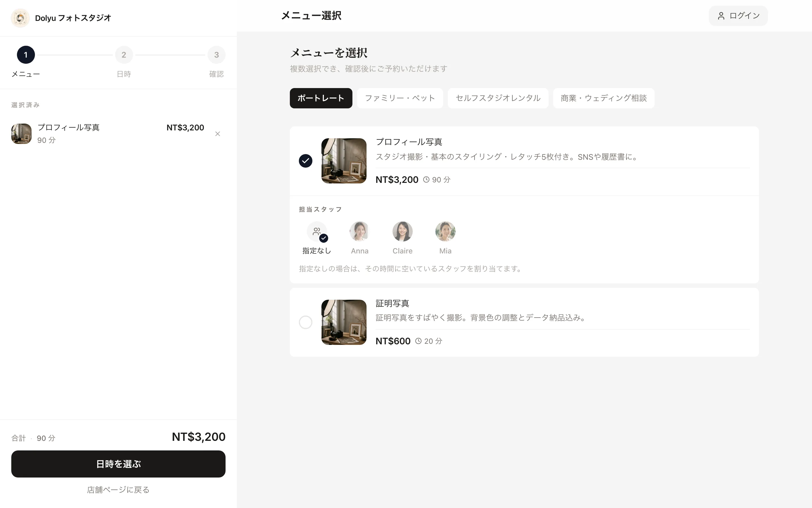Switch to the ポートレート tab
Viewport: 812px width, 508px height.
point(321,98)
